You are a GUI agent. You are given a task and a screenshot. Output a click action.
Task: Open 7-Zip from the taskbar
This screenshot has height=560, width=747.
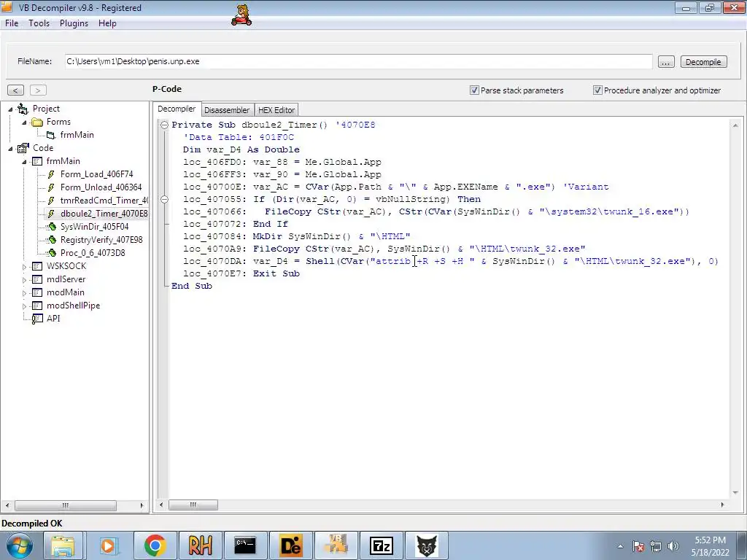(381, 545)
